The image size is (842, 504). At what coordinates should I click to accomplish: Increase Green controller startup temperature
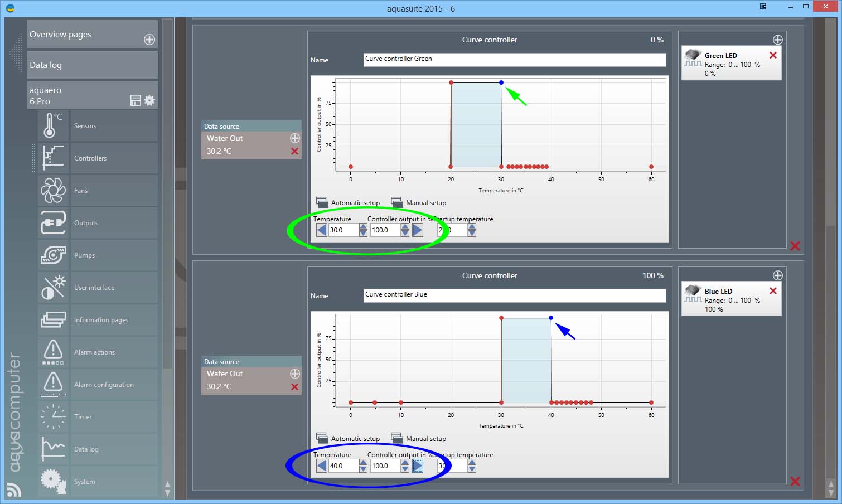472,226
